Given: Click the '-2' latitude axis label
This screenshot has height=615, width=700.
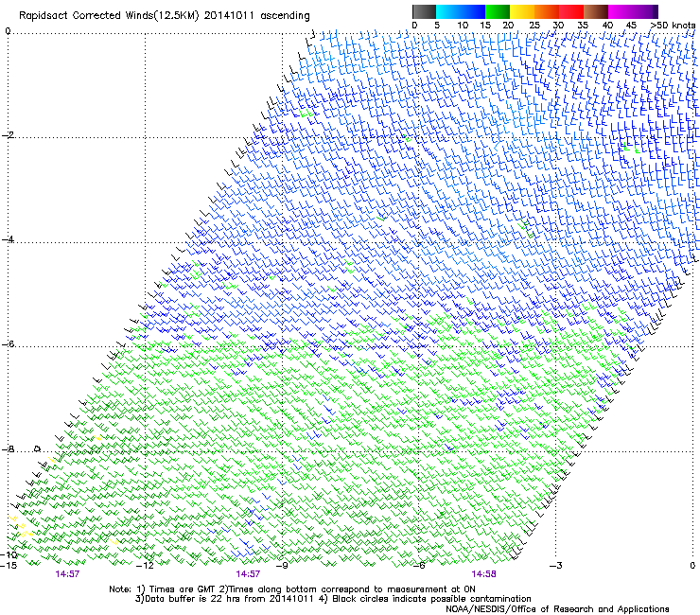Looking at the screenshot, I should (8, 135).
